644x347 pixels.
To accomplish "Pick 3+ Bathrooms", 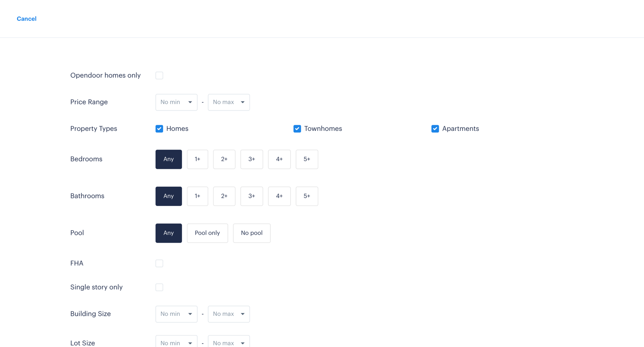I will pyautogui.click(x=252, y=196).
